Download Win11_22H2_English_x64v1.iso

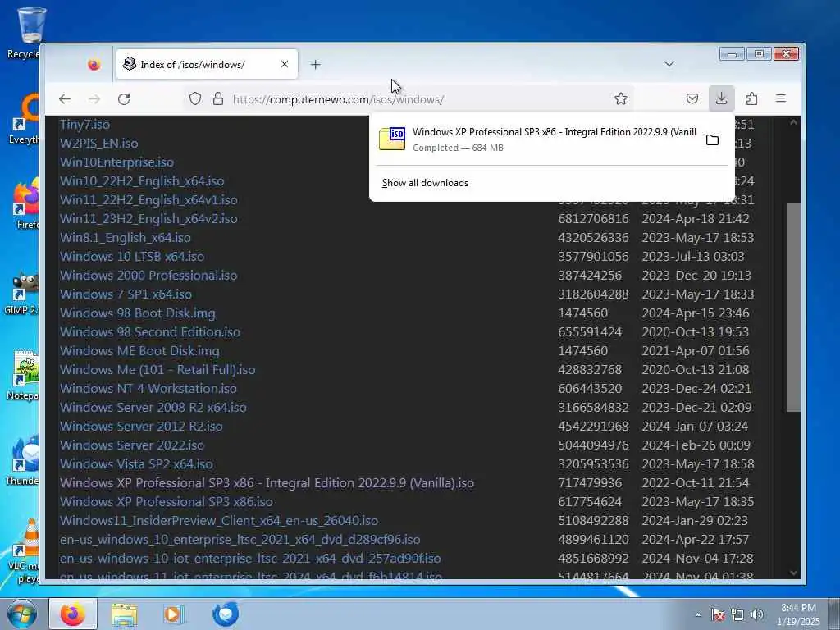pyautogui.click(x=148, y=200)
